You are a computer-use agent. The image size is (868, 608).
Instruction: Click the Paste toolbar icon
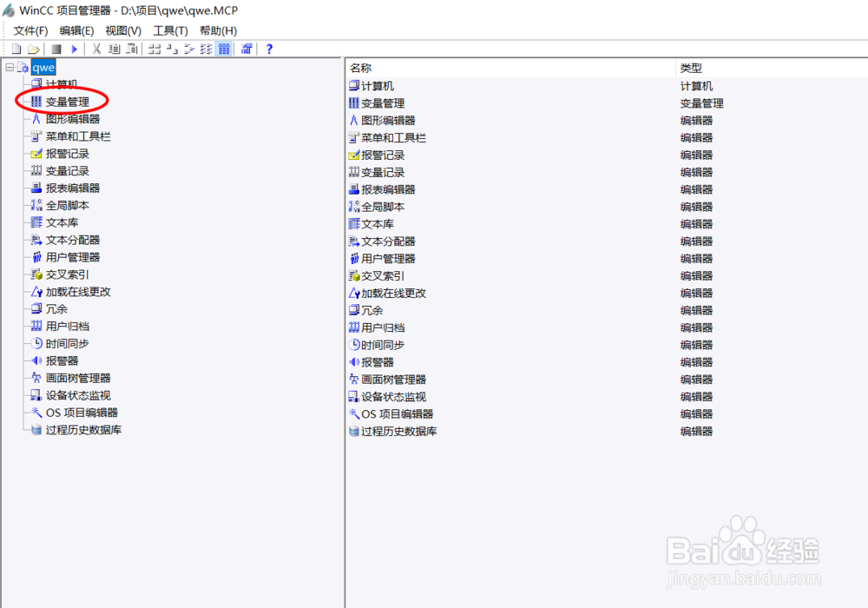tap(132, 49)
